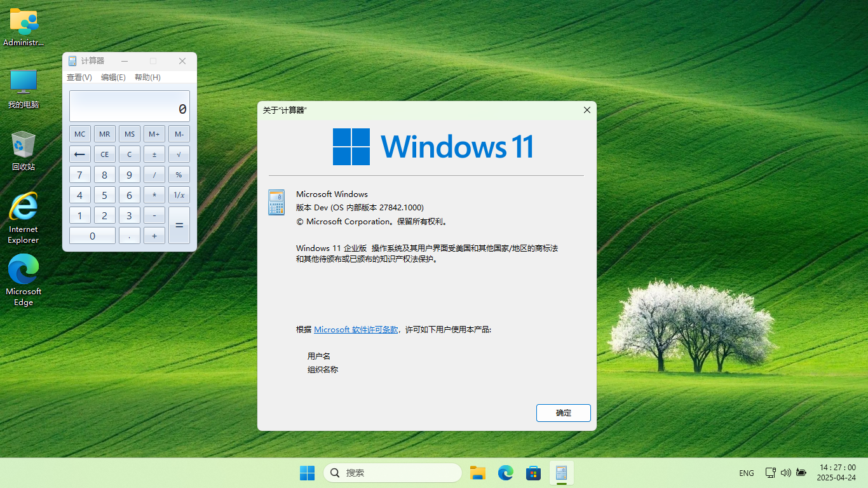868x488 pixels.
Task: Open File Explorer in the taskbar
Action: click(477, 473)
